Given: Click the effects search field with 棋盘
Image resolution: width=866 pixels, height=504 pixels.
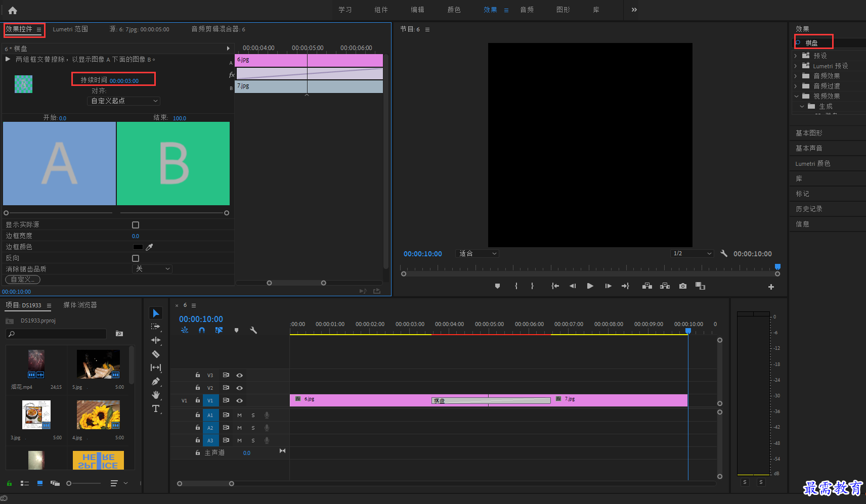Looking at the screenshot, I should tap(830, 43).
